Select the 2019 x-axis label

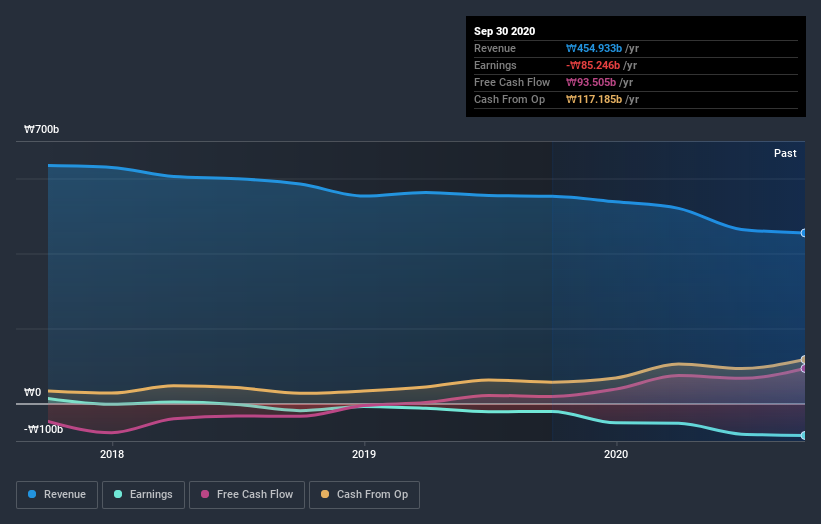pyautogui.click(x=364, y=454)
